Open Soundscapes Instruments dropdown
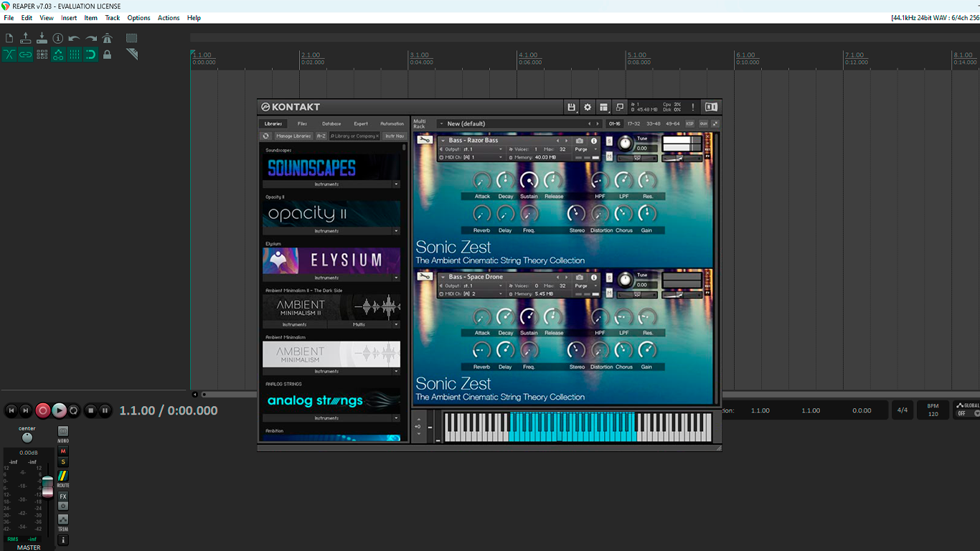The height and width of the screenshot is (551, 980). [396, 184]
